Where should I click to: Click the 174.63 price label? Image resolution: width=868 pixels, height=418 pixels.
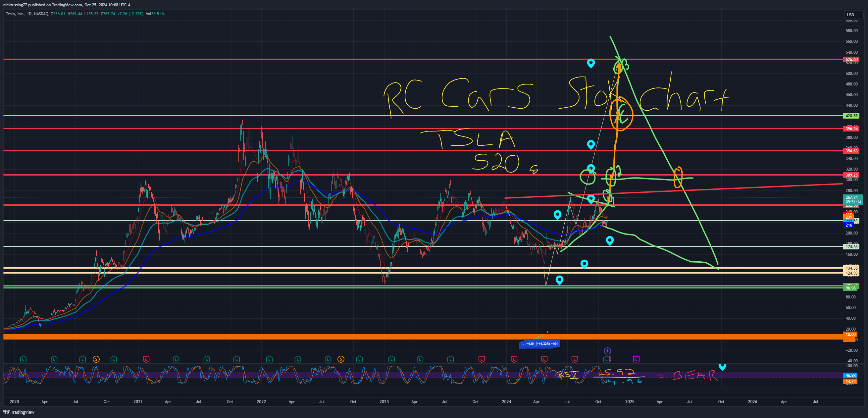pos(851,247)
